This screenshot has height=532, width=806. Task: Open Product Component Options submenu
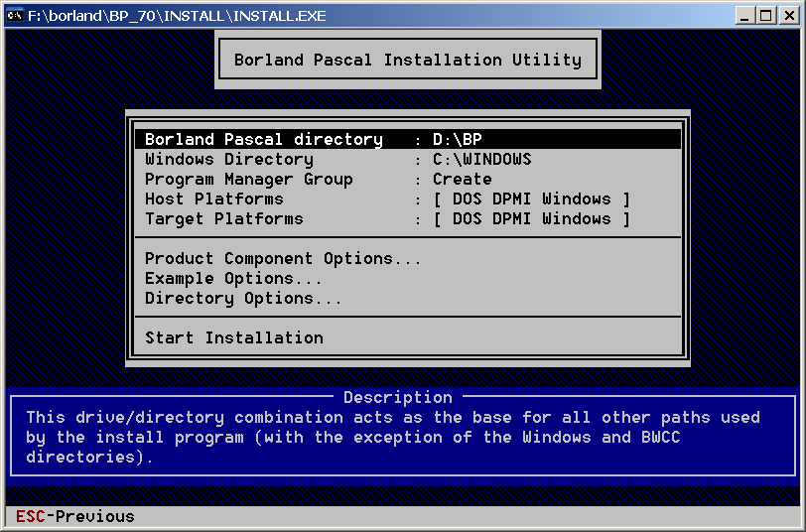(408, 258)
